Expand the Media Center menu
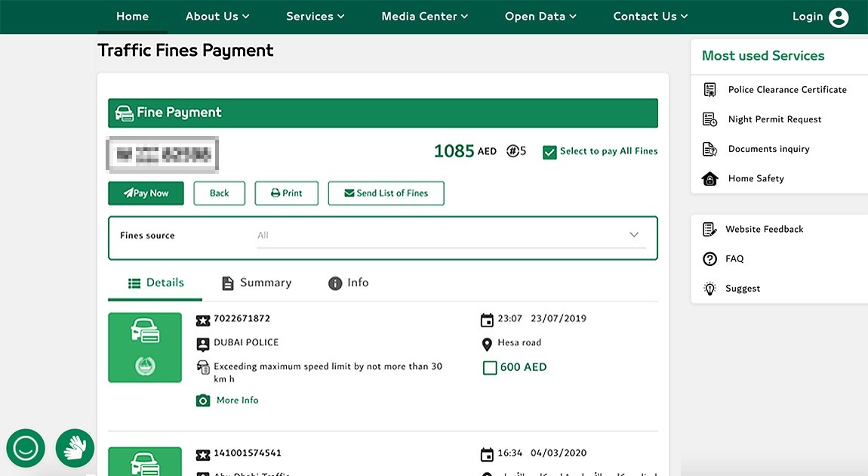 tap(424, 17)
